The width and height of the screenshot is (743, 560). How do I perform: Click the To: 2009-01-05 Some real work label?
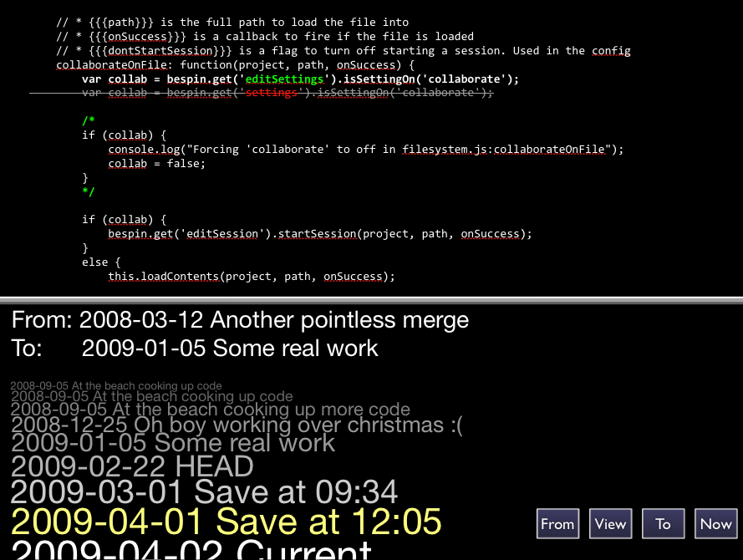pyautogui.click(x=195, y=349)
